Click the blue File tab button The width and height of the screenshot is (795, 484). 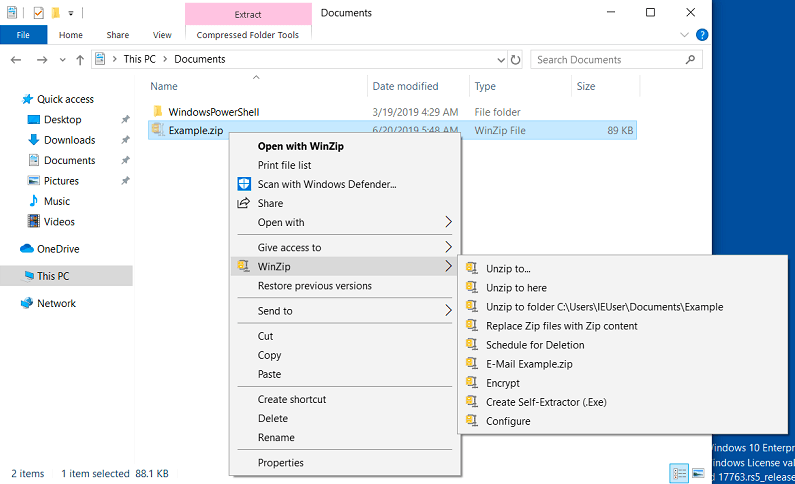23,35
